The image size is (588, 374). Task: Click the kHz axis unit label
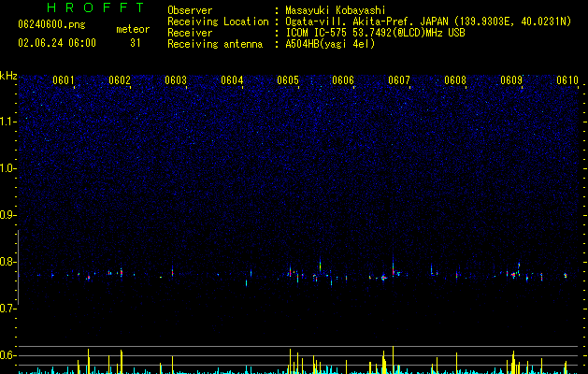(x=8, y=76)
